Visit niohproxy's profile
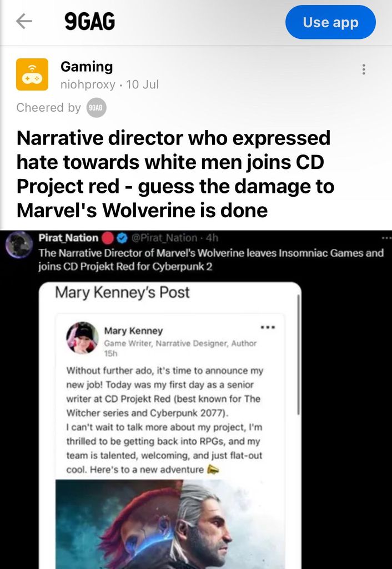Image resolution: width=392 pixels, height=569 pixels. (88, 84)
